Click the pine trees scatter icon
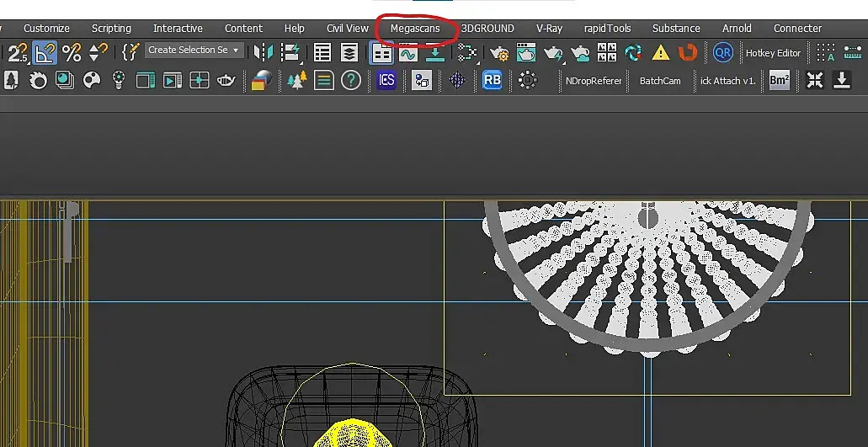The height and width of the screenshot is (447, 868). coord(297,81)
